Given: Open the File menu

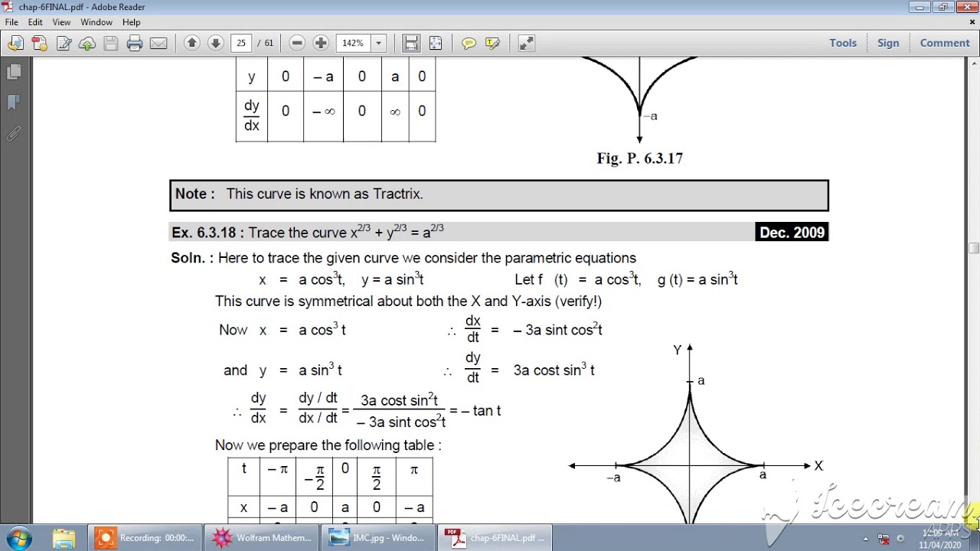Looking at the screenshot, I should pyautogui.click(x=11, y=22).
